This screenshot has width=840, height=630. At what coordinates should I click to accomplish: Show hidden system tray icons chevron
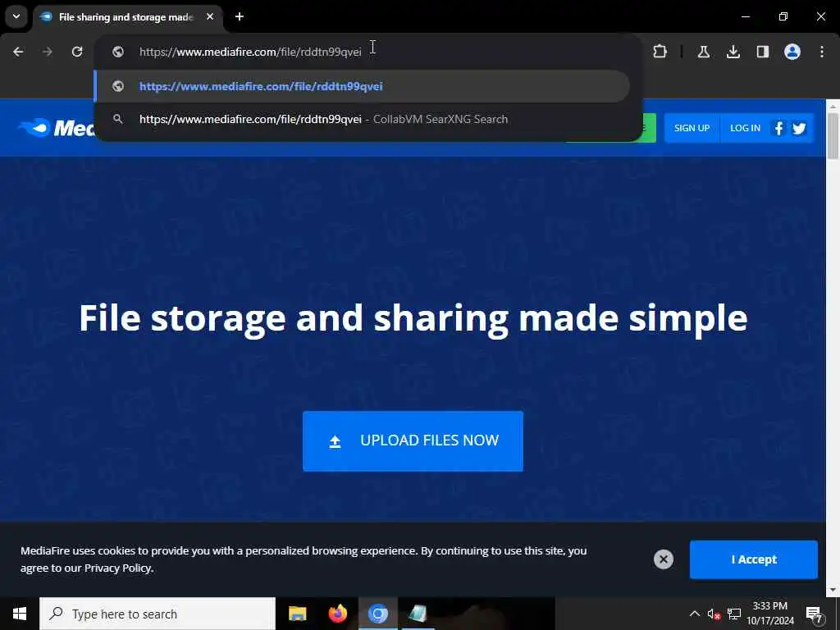[x=694, y=614]
